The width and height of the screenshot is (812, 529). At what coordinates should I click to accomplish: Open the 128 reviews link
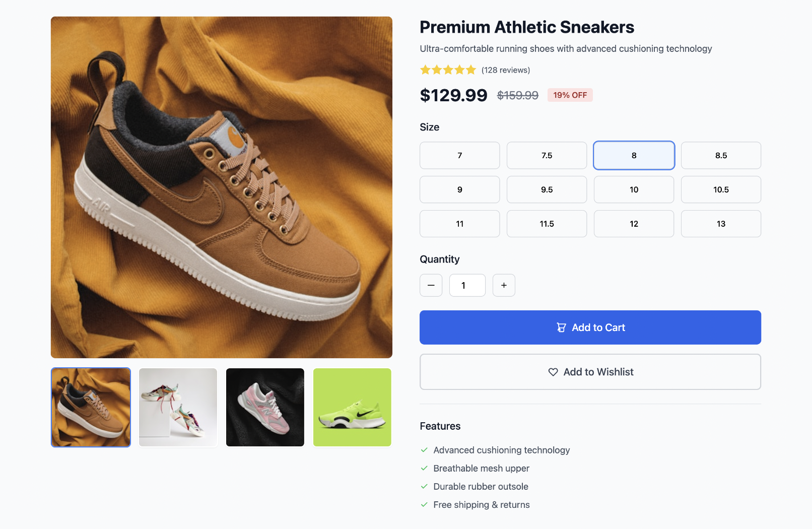(x=506, y=70)
